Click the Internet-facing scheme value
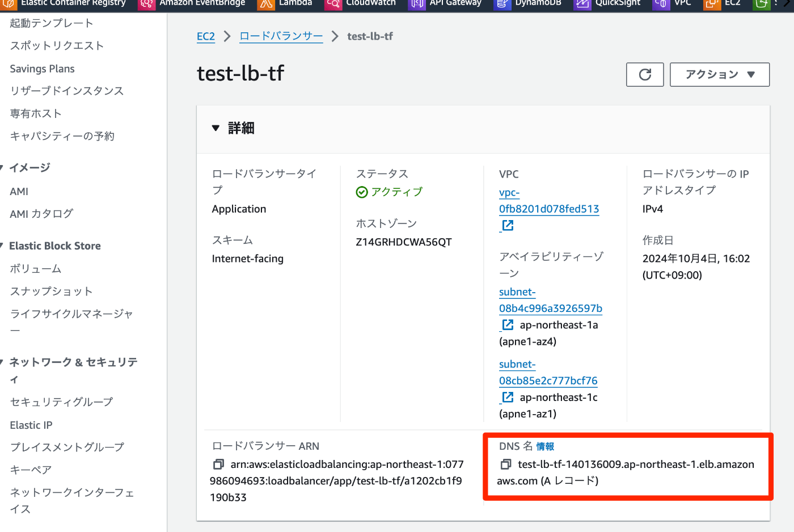 tap(248, 259)
